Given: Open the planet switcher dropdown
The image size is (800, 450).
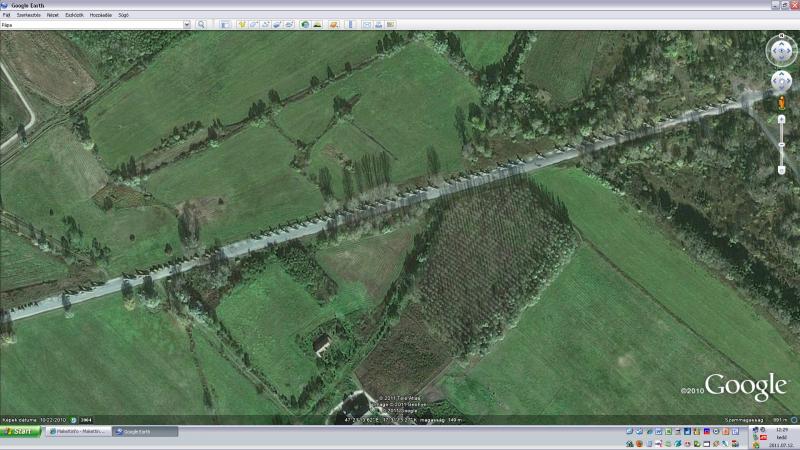Looking at the screenshot, I should [334, 24].
